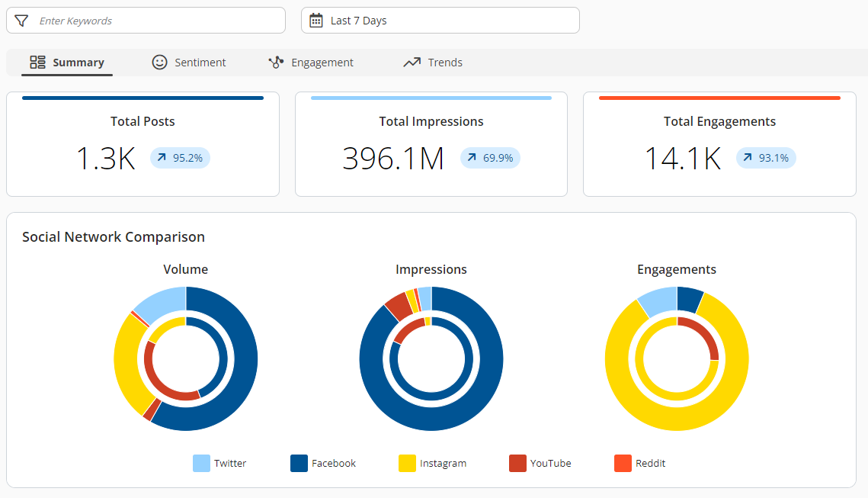
Task: Click the smiley icon on the Sentiment tab
Action: (159, 62)
